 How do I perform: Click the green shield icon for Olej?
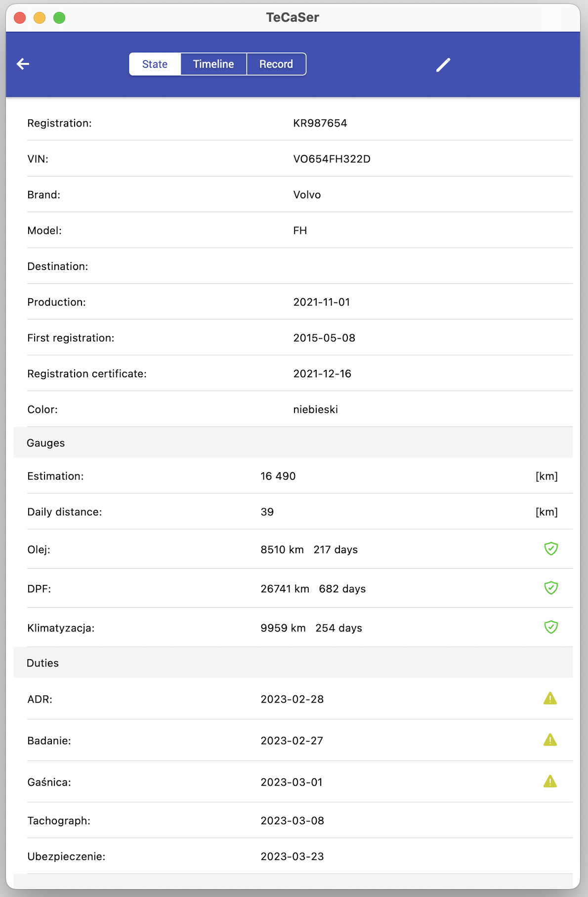pyautogui.click(x=550, y=549)
